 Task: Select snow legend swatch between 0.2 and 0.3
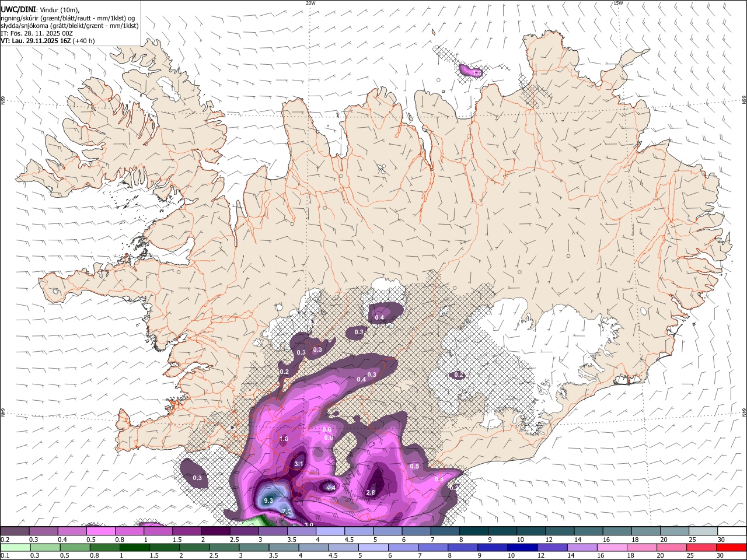pos(15,531)
